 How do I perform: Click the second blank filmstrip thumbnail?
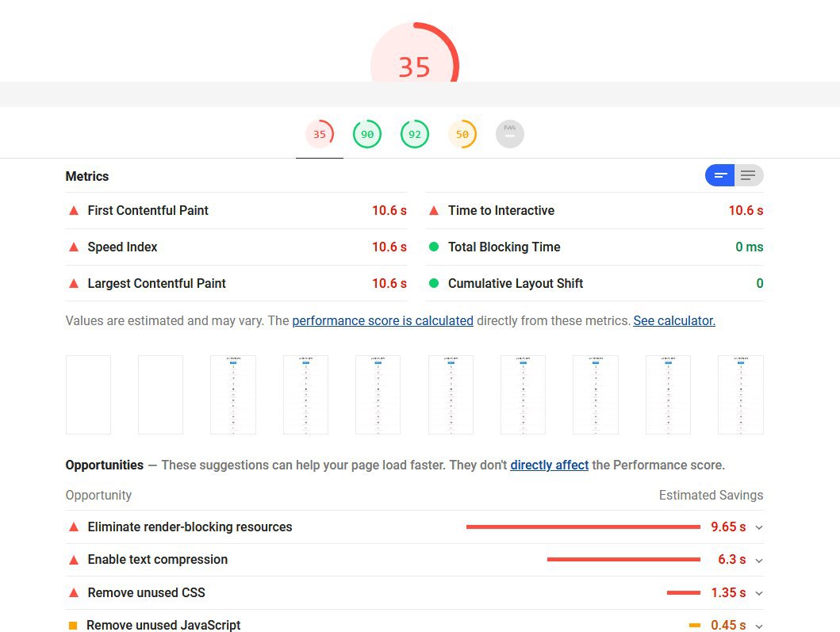tap(161, 395)
